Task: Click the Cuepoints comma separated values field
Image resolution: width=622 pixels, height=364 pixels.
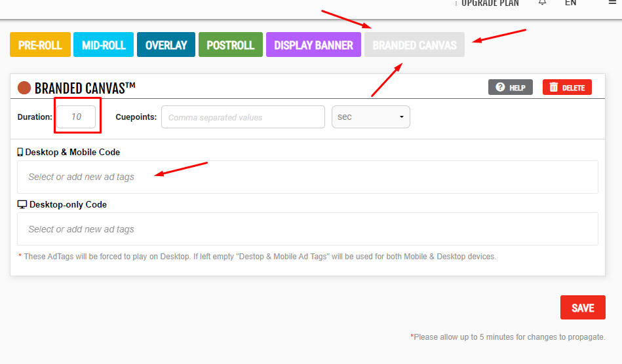Action: pyautogui.click(x=243, y=117)
